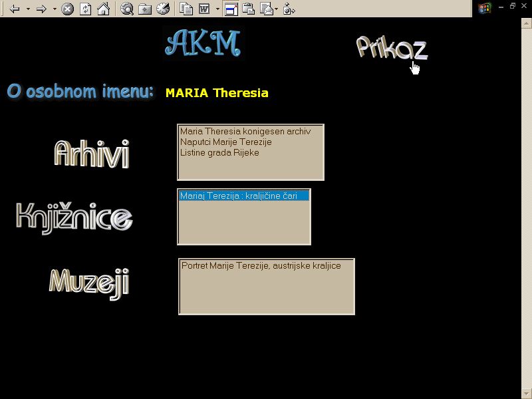Select 'Listine grada Rijeke' list entry
The image size is (532, 399).
tap(219, 152)
